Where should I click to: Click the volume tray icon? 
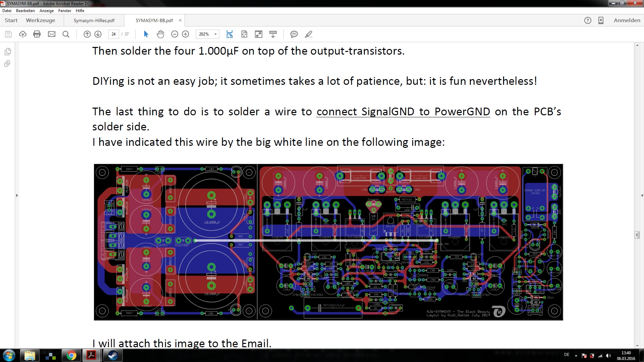[608, 356]
